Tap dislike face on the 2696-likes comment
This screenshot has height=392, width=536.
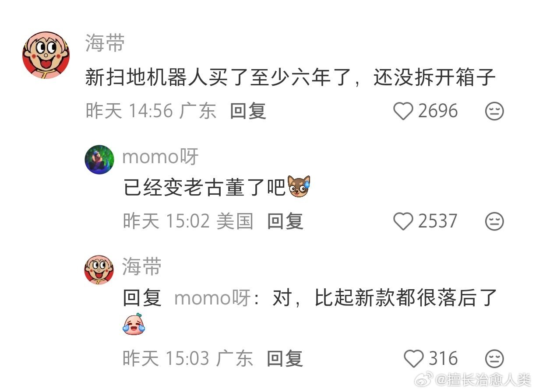point(494,111)
